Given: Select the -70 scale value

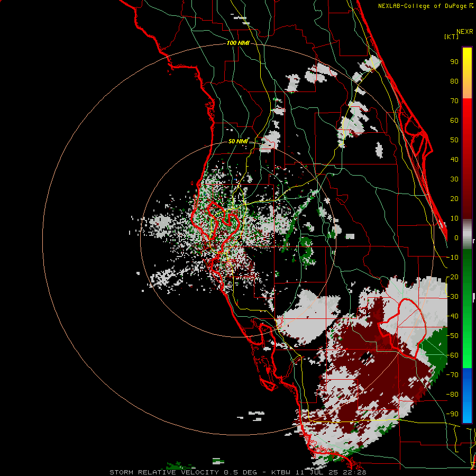Looking at the screenshot, I should pyautogui.click(x=452, y=375).
